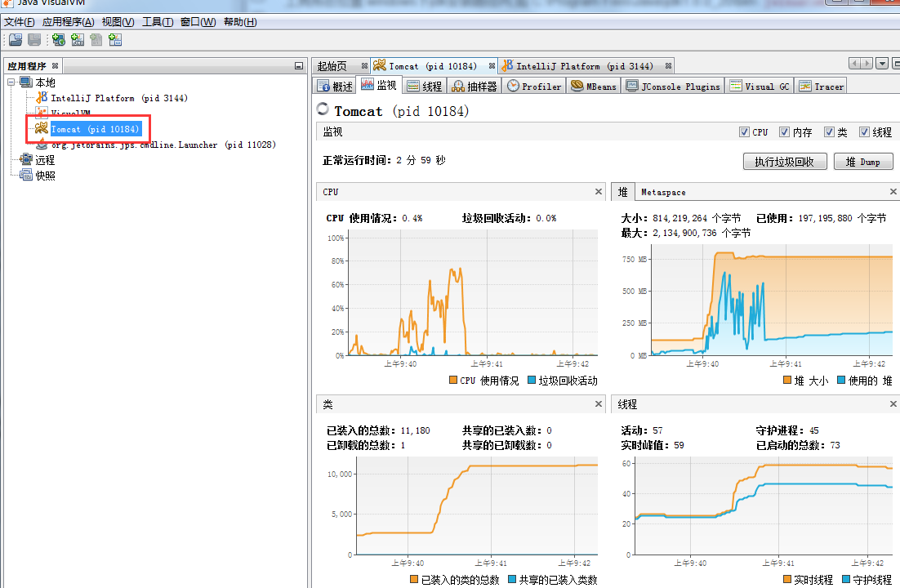Click the 正常运行时间 uptime text
Viewport: 900px width, 588px height.
[384, 160]
